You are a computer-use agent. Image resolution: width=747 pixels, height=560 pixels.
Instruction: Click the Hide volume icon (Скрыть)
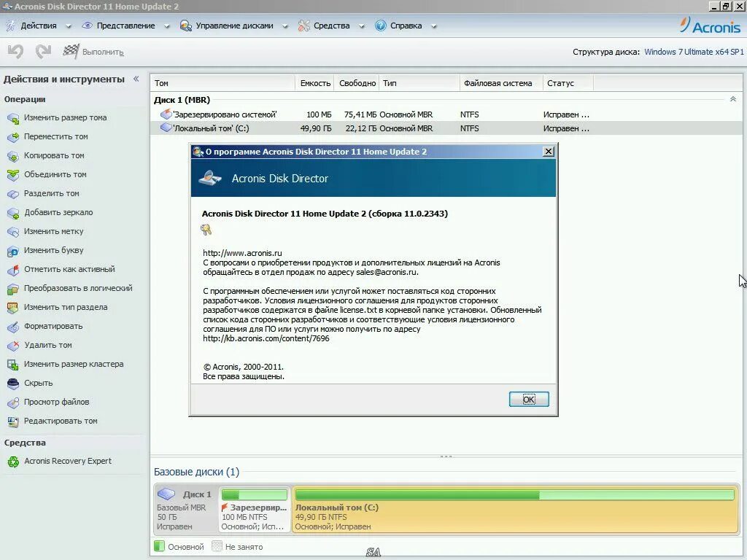tap(13, 384)
